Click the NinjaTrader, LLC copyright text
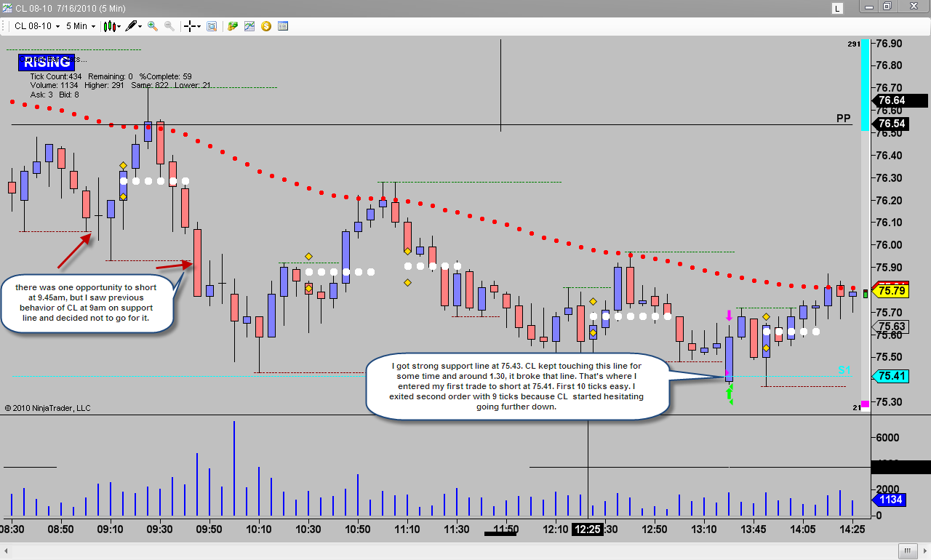The height and width of the screenshot is (560, 931). [47, 408]
